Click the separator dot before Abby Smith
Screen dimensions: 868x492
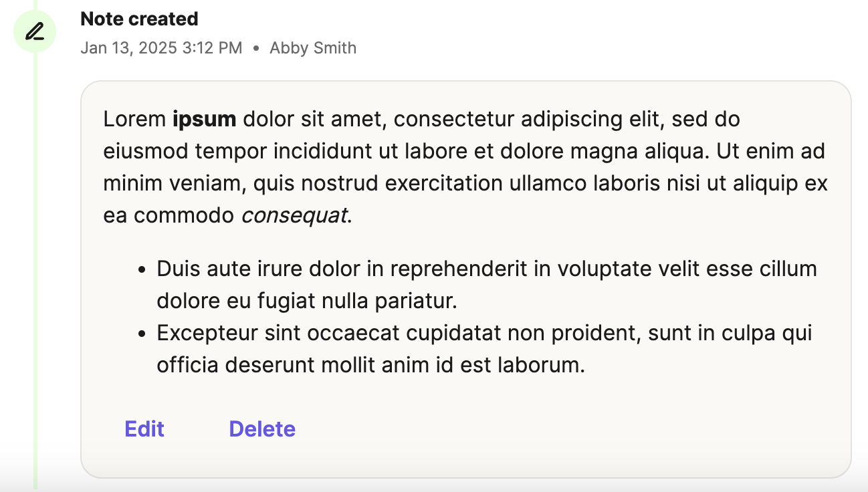(256, 49)
